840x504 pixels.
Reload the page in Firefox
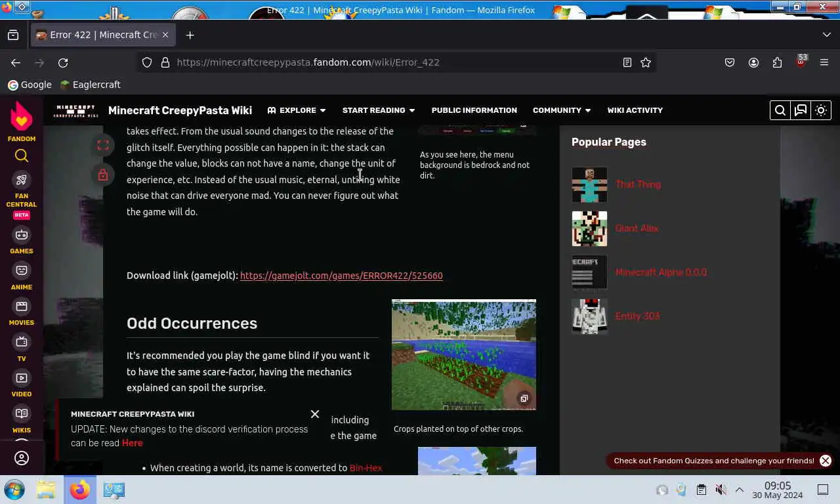tap(63, 62)
